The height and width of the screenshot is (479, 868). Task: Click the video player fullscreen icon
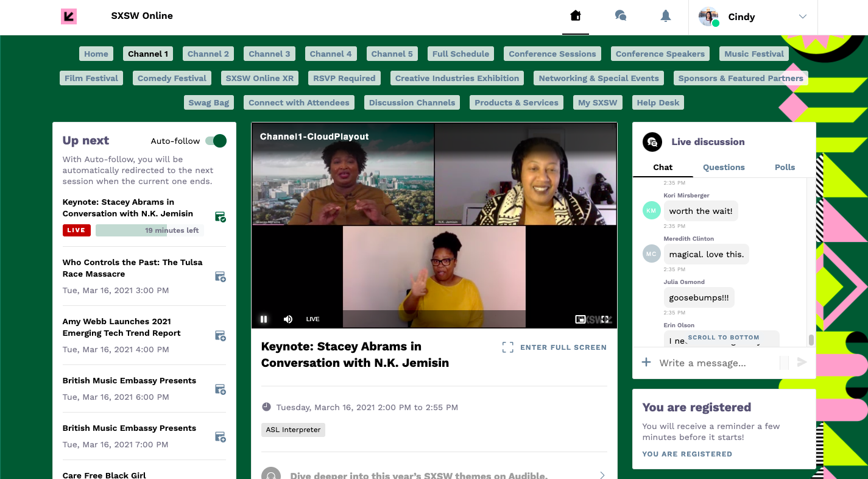[605, 319]
